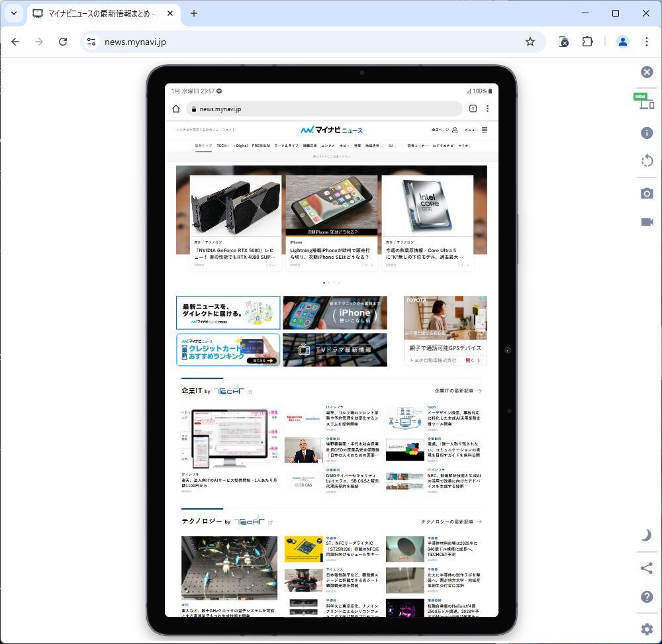The height and width of the screenshot is (644, 662).
Task: Open the NVIDIA GeForce RTX 5080 review card
Action: point(236,222)
